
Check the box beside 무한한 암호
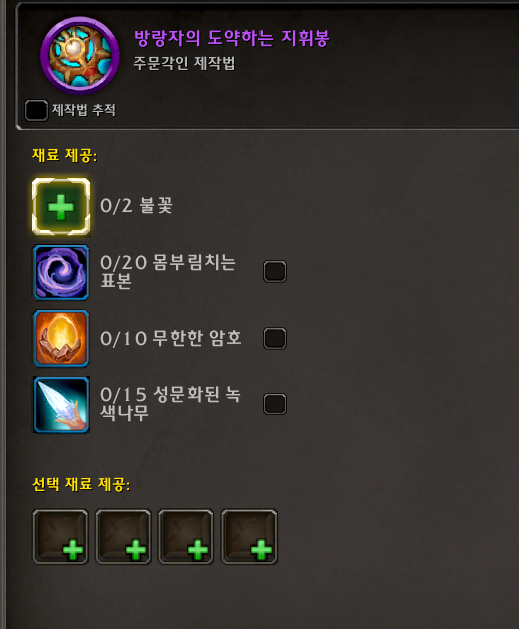click(275, 338)
